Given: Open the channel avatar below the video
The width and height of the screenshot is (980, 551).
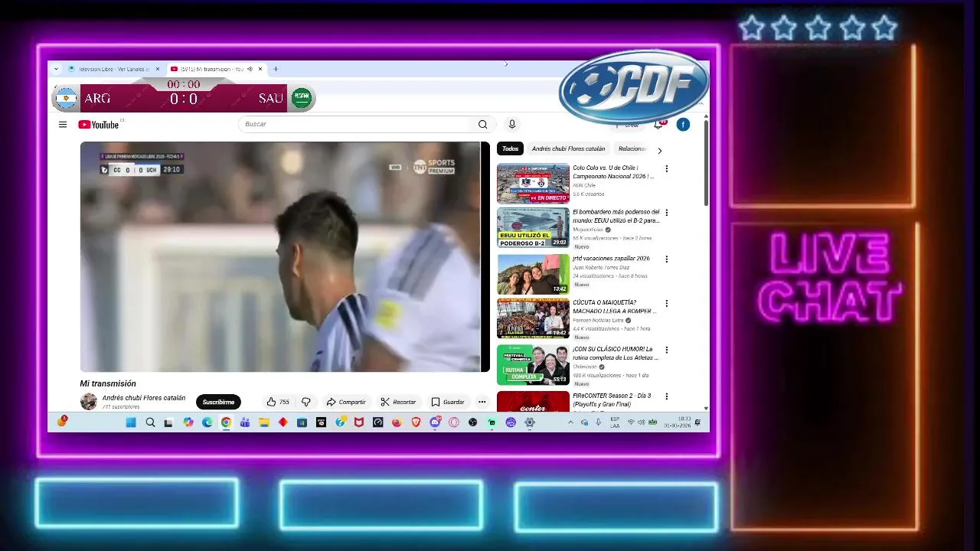Looking at the screenshot, I should point(89,402).
